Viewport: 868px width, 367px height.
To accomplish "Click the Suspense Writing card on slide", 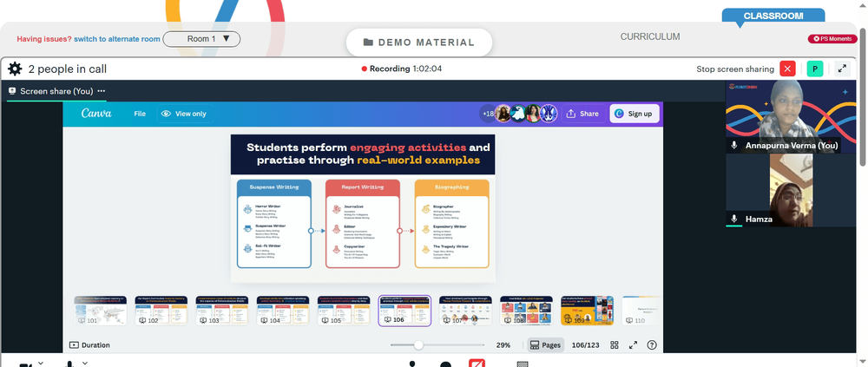I will tap(274, 224).
